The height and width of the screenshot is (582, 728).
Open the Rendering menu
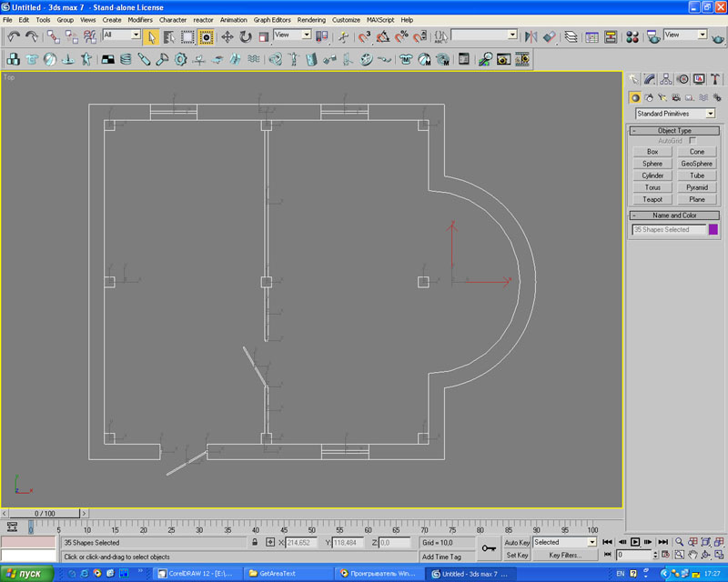tap(311, 19)
